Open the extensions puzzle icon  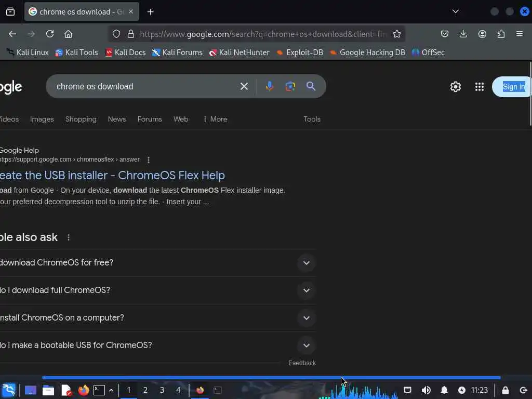coord(501,34)
